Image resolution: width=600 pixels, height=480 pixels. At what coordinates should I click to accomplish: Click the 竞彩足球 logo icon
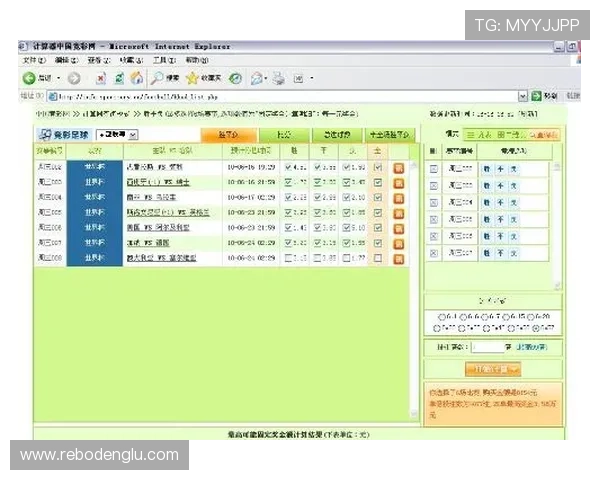pos(46,134)
